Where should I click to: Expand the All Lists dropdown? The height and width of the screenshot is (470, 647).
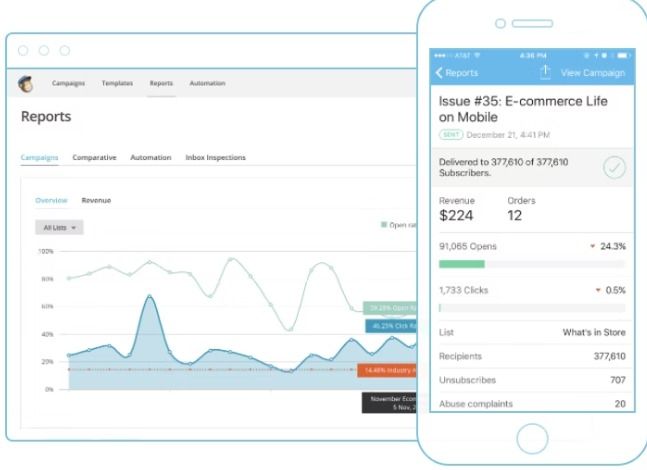[x=59, y=227]
